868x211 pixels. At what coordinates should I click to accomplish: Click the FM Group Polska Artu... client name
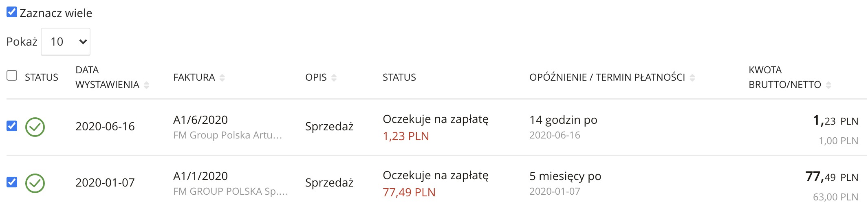coord(227,135)
